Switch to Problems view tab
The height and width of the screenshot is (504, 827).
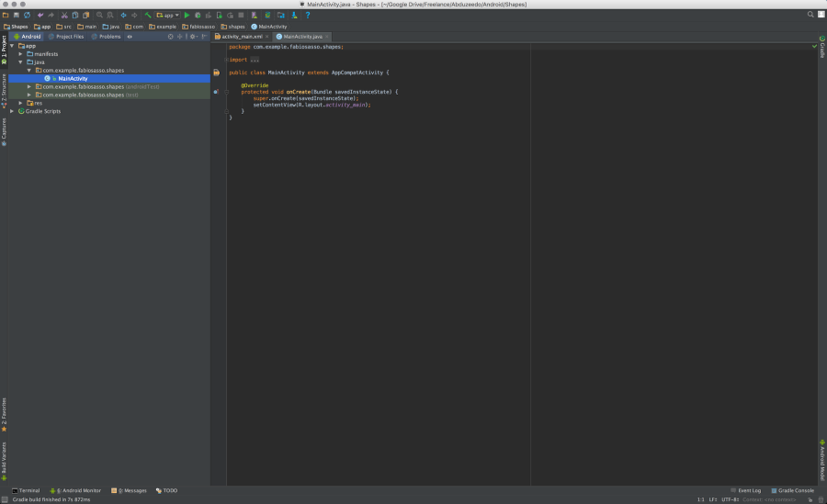[106, 37]
